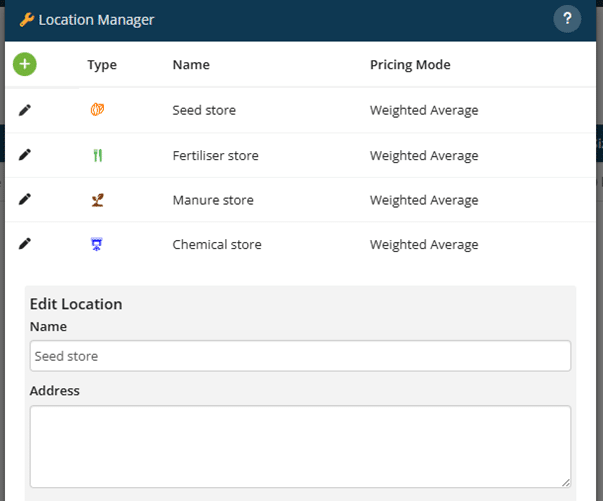Screen dimensions: 603x501
Task: Click Weighted Average in the Fertiliser store row
Action: [424, 155]
